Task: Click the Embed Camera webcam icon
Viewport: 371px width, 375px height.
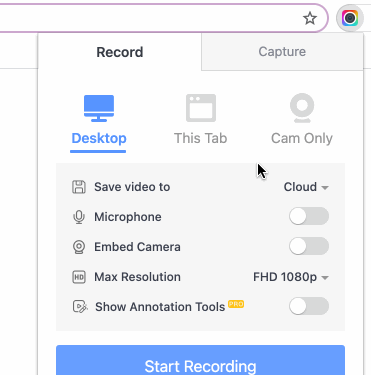Action: point(79,247)
